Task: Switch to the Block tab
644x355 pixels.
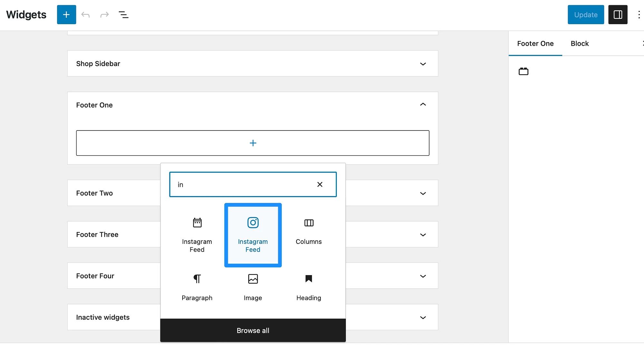Action: point(579,43)
